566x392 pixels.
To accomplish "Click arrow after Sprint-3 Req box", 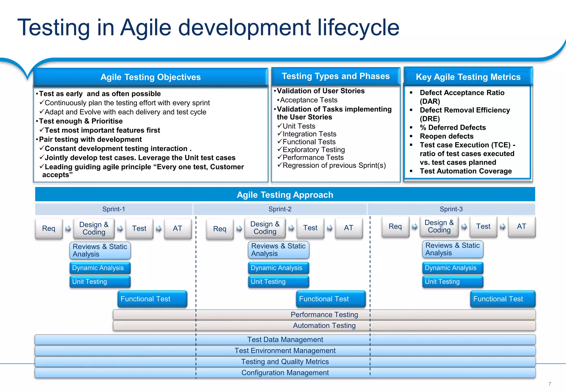I will [x=415, y=227].
